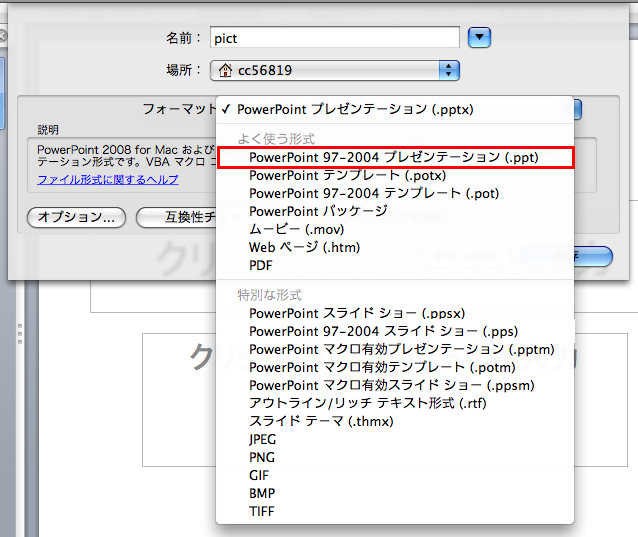Select PDF from the format list
The height and width of the screenshot is (537, 638).
395,265
